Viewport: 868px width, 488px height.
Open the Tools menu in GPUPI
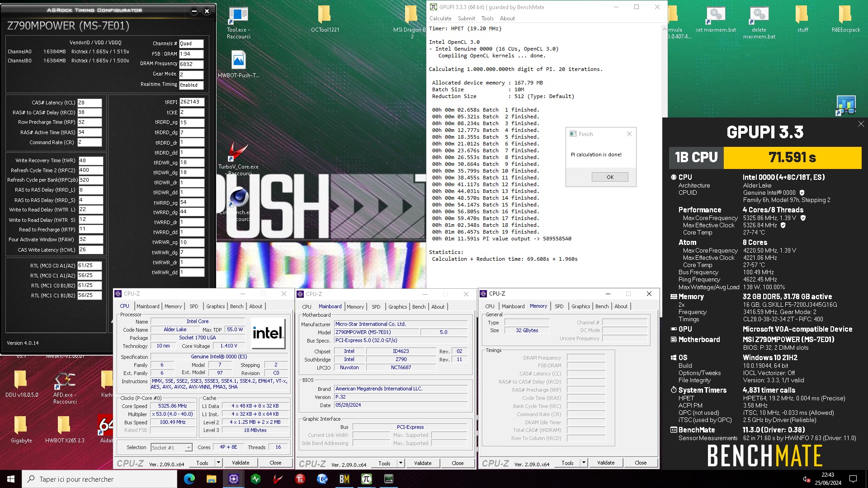487,19
